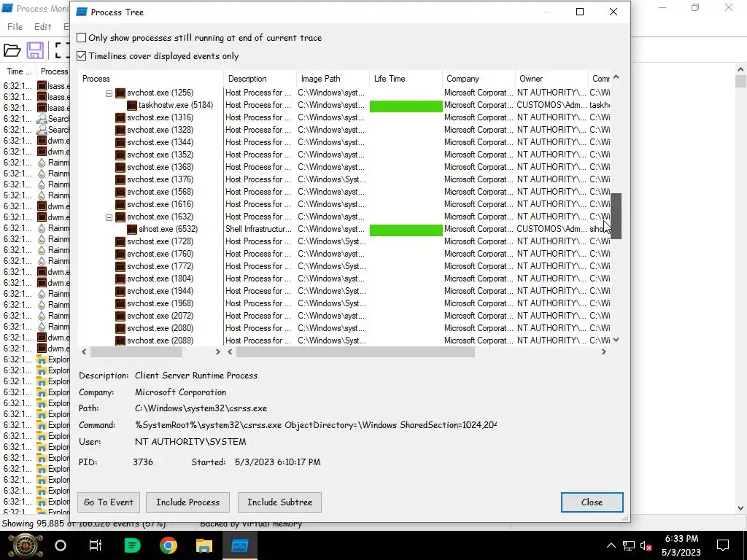Click Process Monitor taskbar icon

[239, 545]
